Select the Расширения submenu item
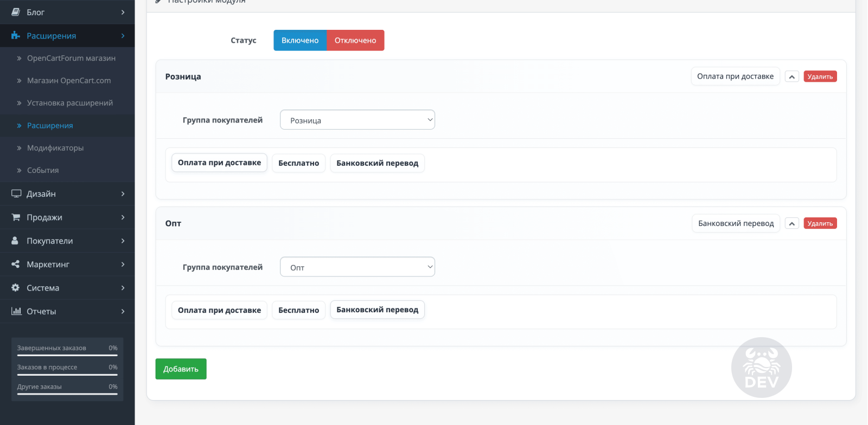This screenshot has height=425, width=868. click(x=67, y=125)
